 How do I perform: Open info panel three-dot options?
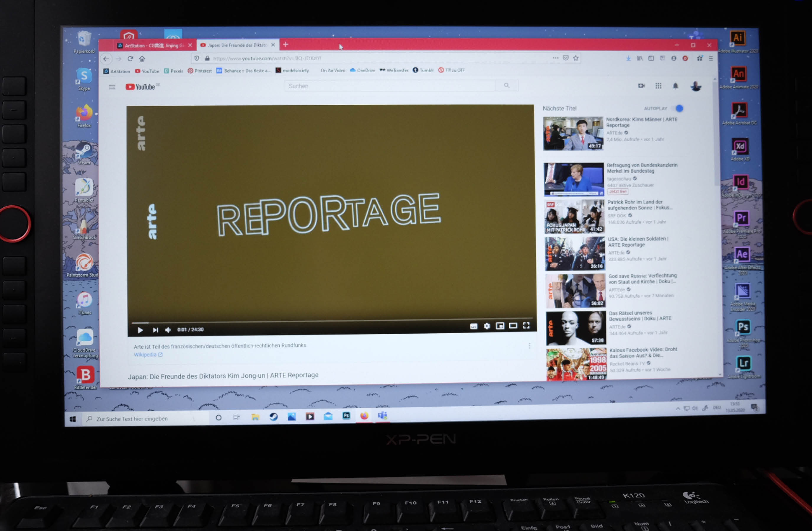pos(529,346)
